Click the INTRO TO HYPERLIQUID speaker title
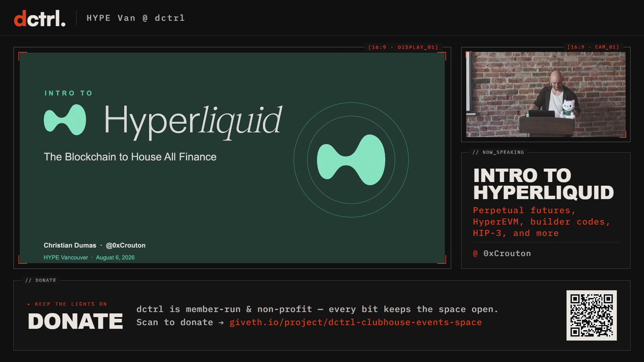This screenshot has height=362, width=644. point(543,184)
